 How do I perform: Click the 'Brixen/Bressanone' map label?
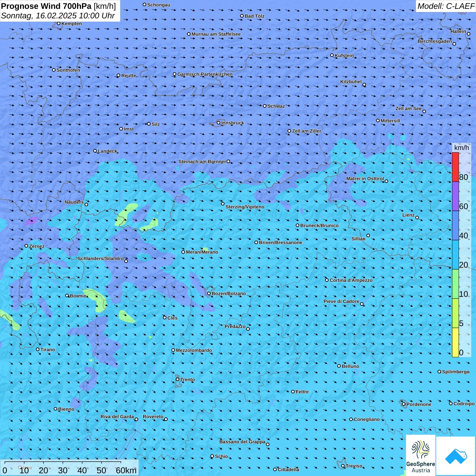point(280,242)
